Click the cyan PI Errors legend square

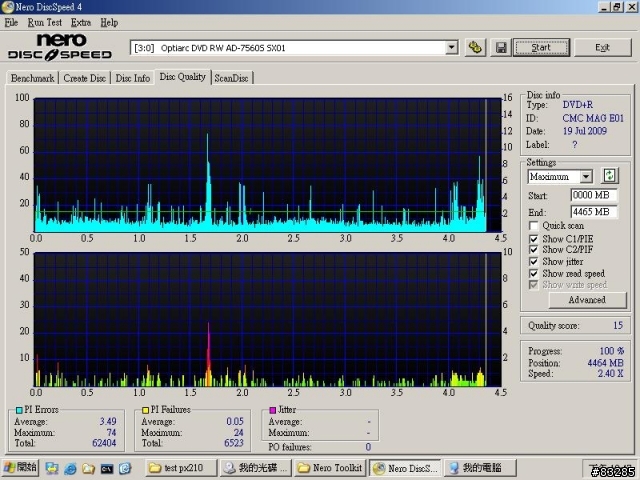(19, 410)
